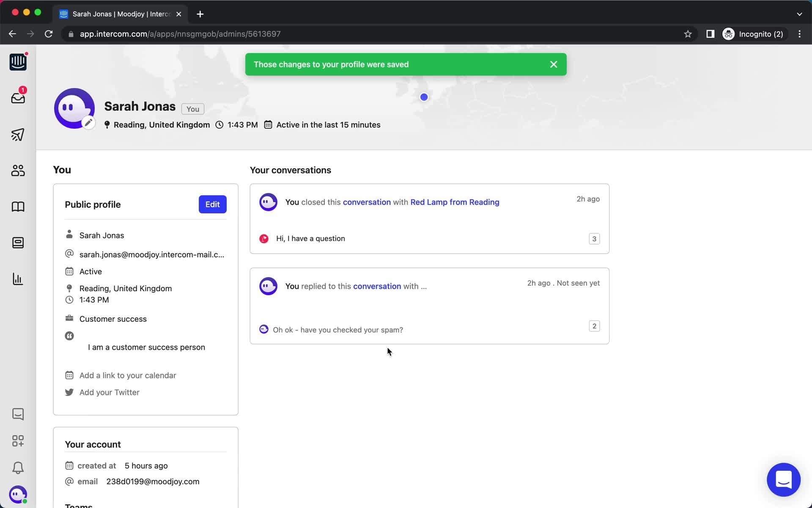The image size is (812, 508).
Task: Toggle the browser side panel icon
Action: 710,34
